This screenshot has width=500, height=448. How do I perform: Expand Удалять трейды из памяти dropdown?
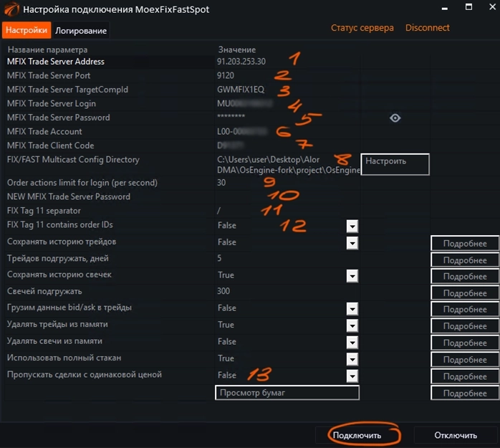coord(352,325)
